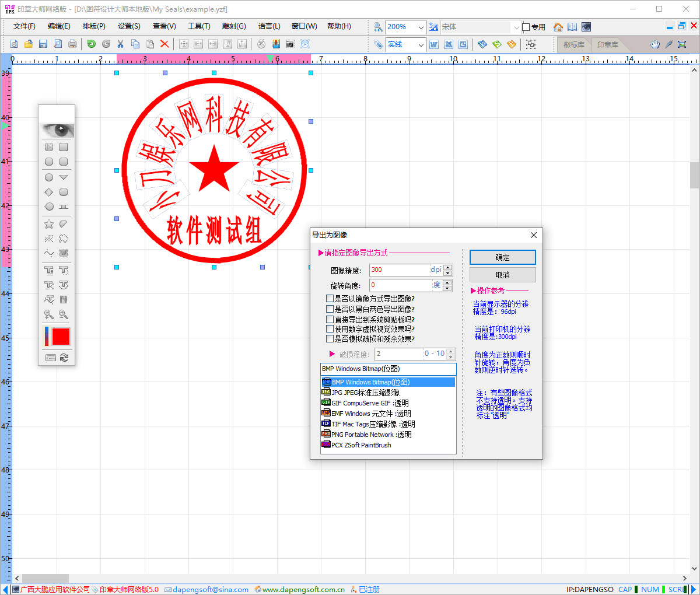Expand the 实线 line style dropdown
Screen dimensions: 700x595
421,44
